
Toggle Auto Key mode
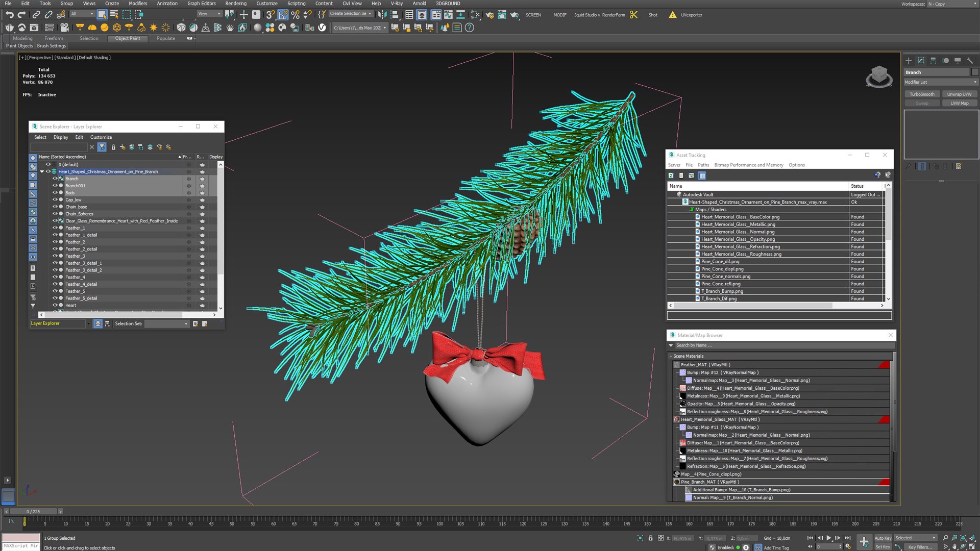(882, 538)
